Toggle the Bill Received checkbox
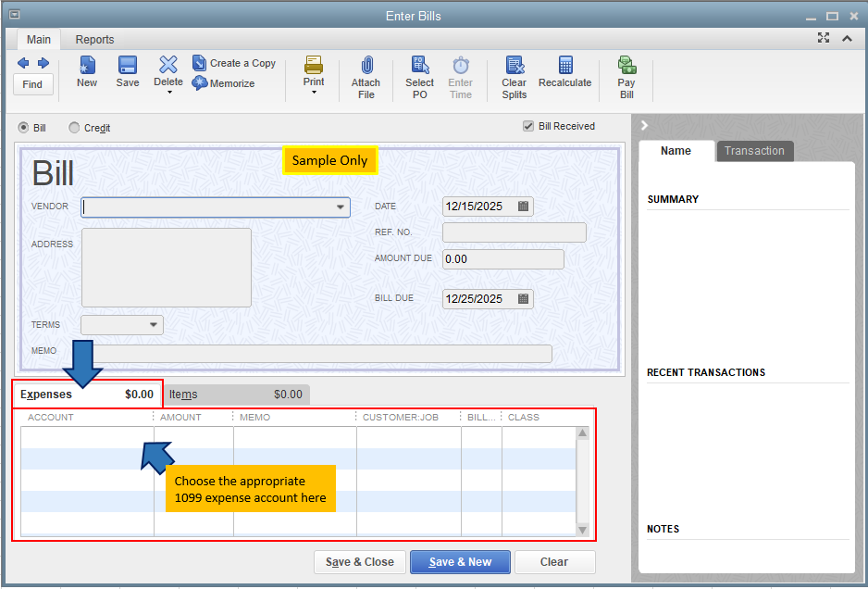868x589 pixels. 528,126
